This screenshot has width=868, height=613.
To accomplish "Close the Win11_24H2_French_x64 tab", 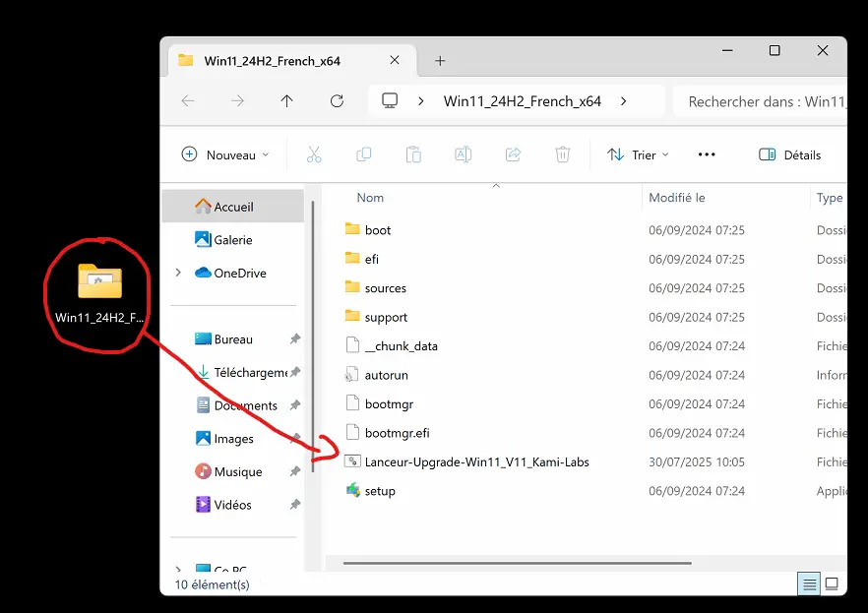I will (x=395, y=60).
